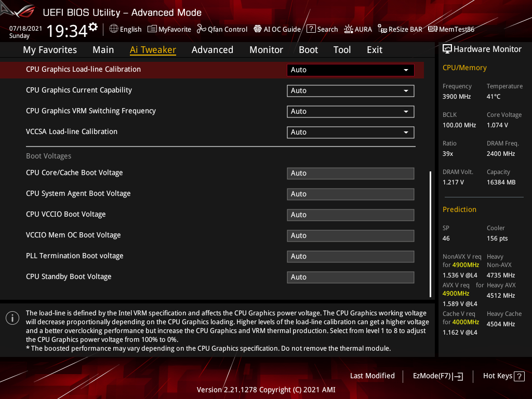Open the English language selector
The width and height of the screenshot is (532, 399).
point(125,29)
